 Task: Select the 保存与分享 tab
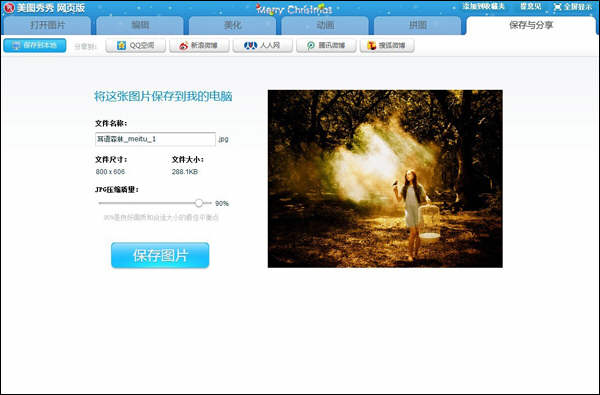click(x=531, y=26)
